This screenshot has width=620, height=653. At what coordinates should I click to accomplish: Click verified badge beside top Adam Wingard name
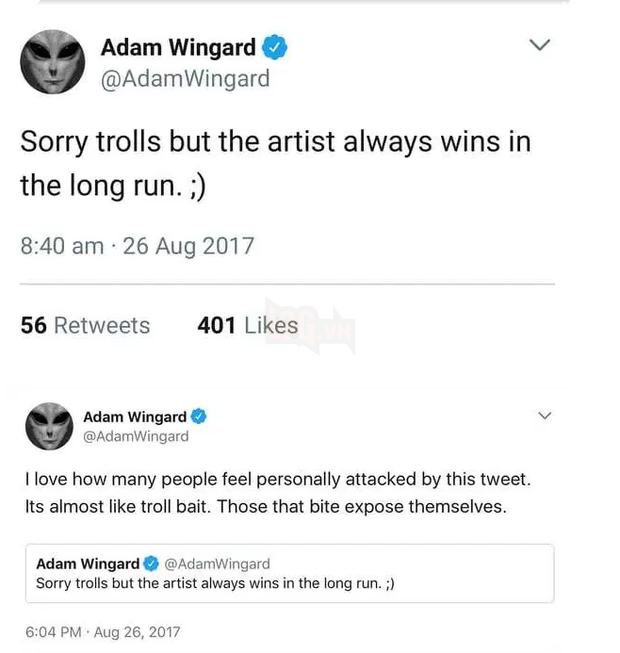point(274,47)
